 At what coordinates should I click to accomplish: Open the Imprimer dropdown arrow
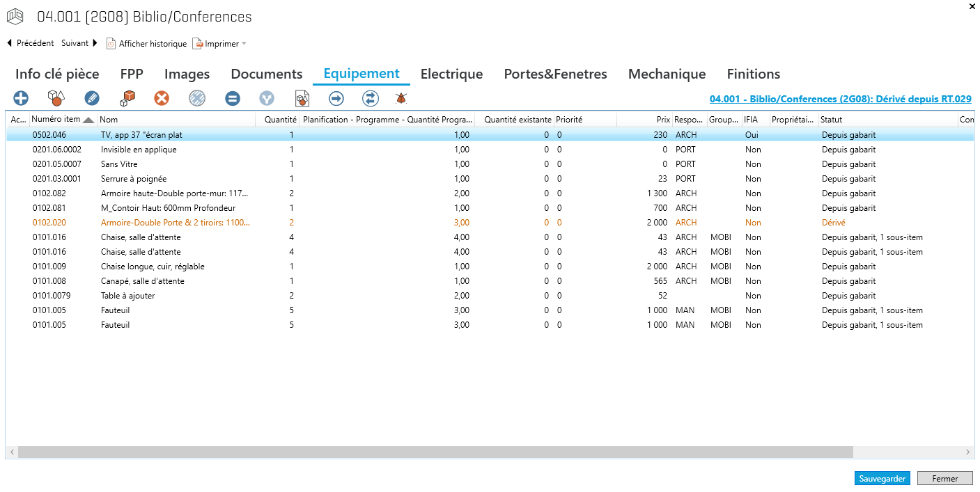pos(244,44)
